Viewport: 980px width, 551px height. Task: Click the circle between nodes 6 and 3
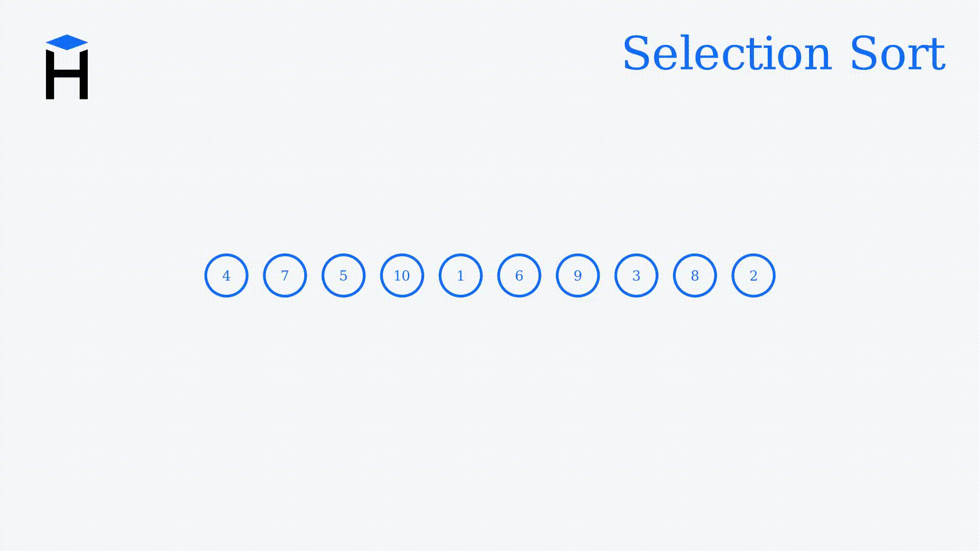578,275
